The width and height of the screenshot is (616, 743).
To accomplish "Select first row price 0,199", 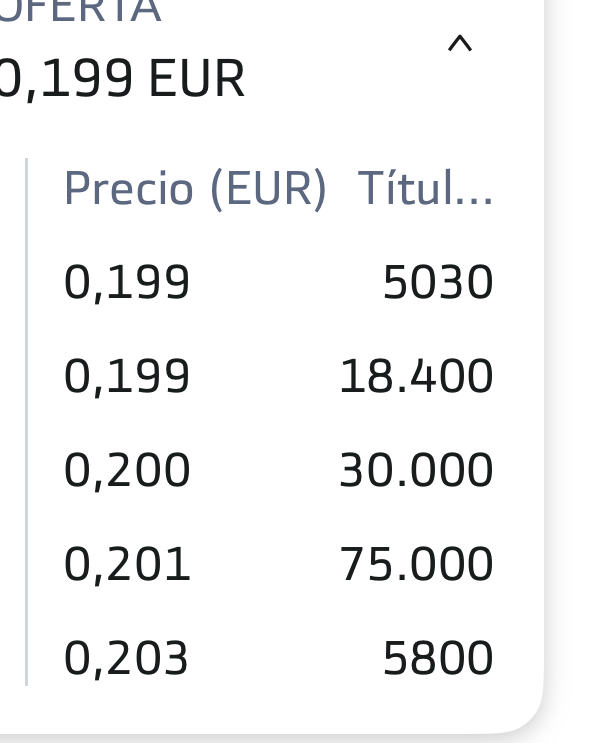I will point(127,283).
